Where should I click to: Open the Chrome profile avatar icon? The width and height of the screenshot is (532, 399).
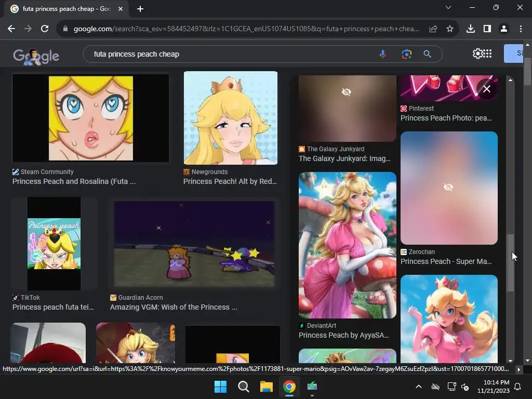[504, 29]
